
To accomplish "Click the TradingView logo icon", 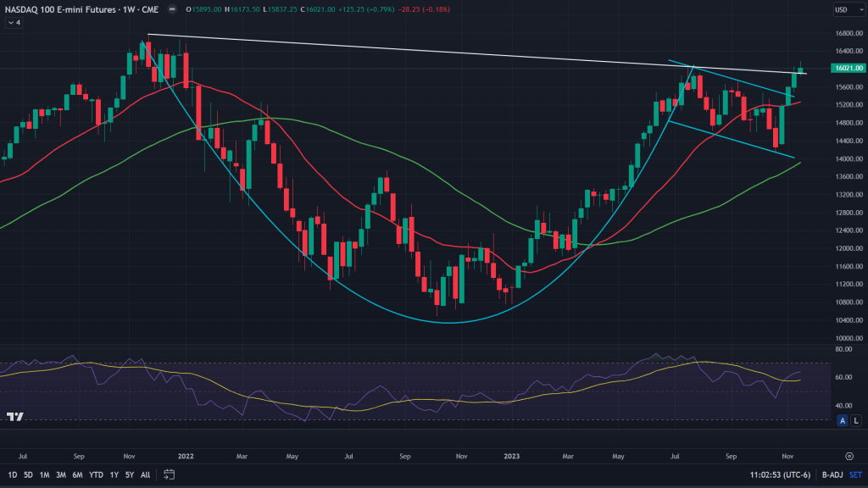I will (14, 417).
